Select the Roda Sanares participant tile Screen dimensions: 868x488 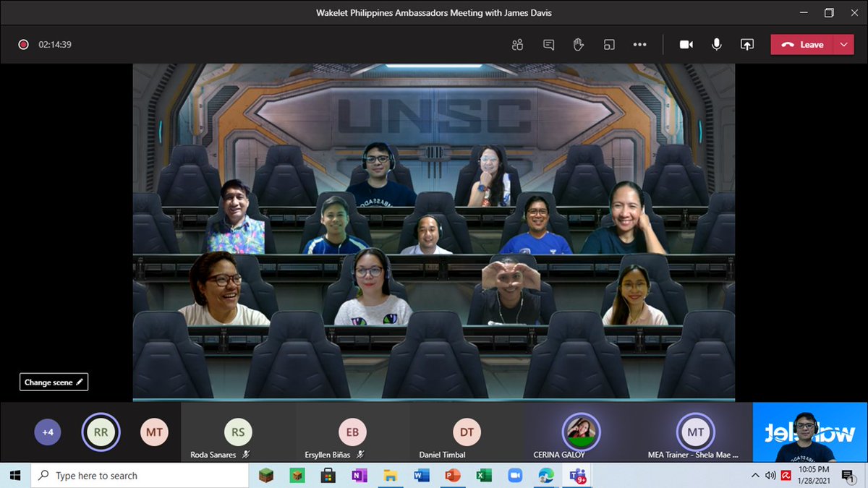tap(238, 432)
